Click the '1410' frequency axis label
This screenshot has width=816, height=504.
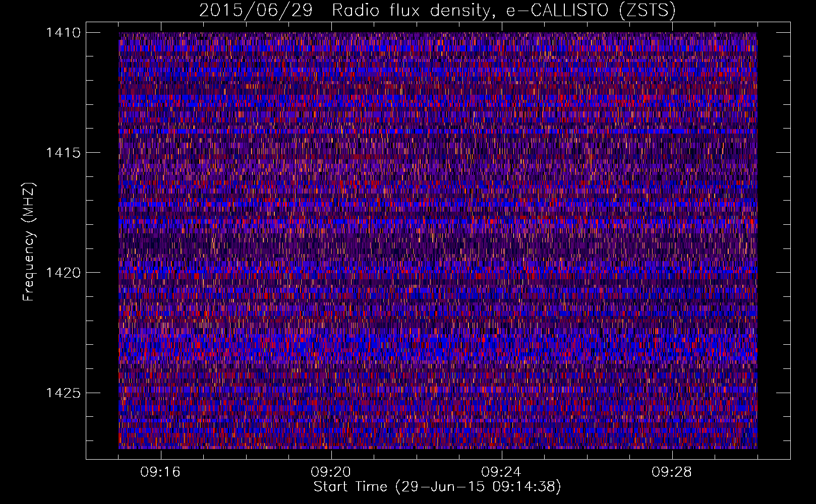pyautogui.click(x=63, y=33)
